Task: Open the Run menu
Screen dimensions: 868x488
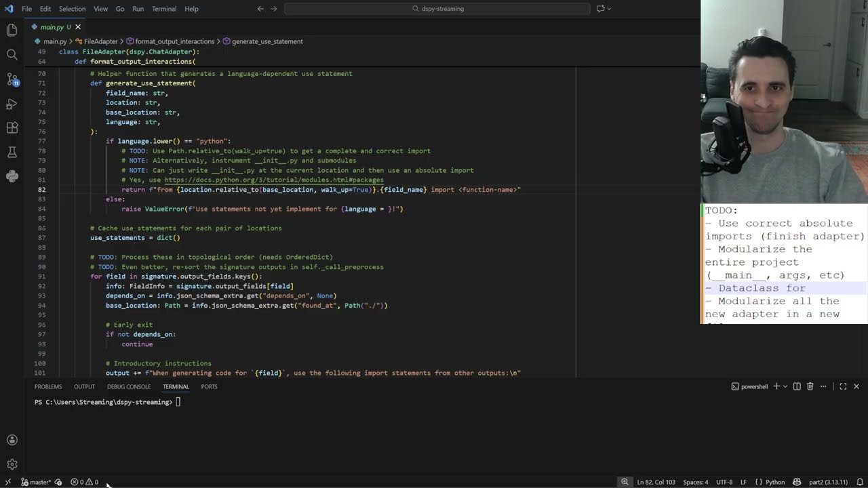Action: 138,9
